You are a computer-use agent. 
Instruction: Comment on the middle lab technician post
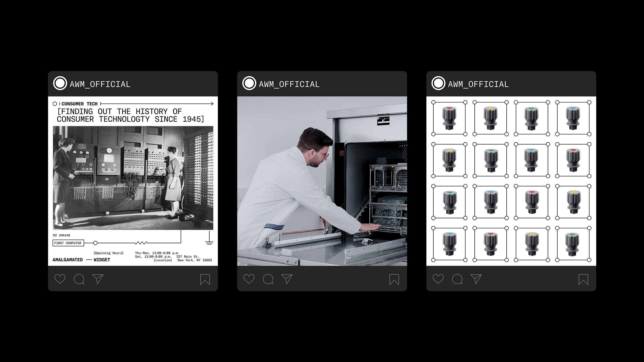pos(268,279)
